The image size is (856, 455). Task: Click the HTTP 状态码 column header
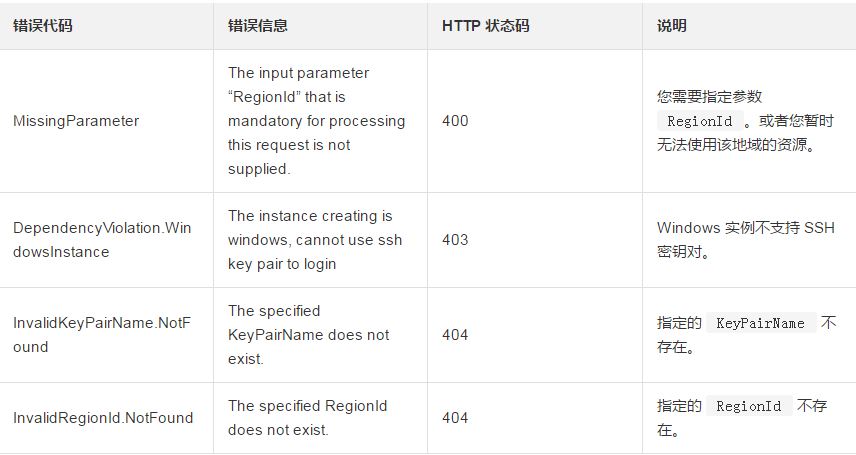pyautogui.click(x=485, y=26)
